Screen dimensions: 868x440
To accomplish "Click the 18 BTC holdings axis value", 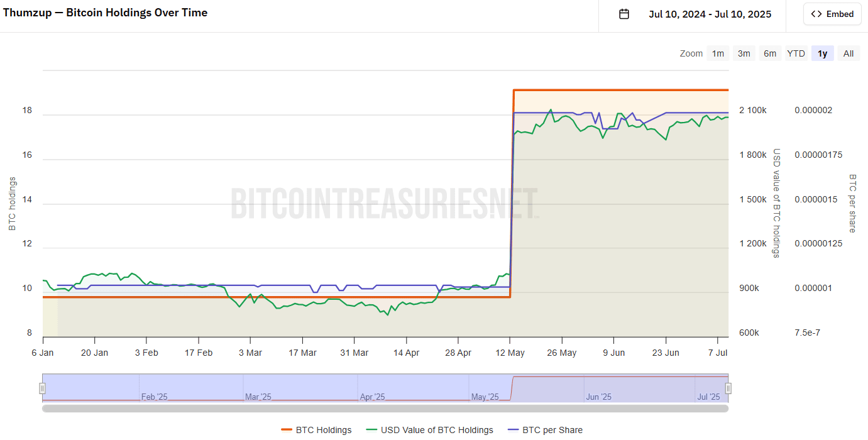I will pos(27,110).
